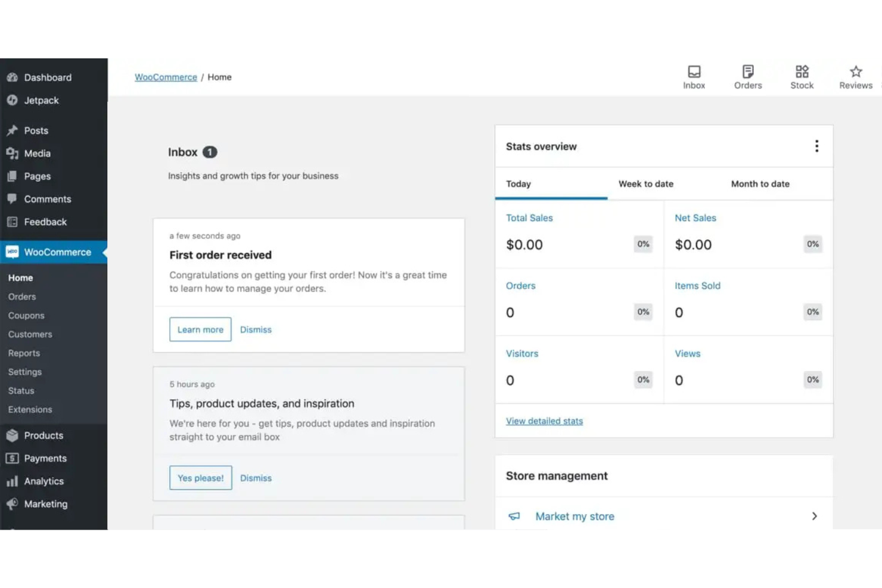882x588 pixels.
Task: Select the Payments sidebar icon
Action: (x=13, y=458)
